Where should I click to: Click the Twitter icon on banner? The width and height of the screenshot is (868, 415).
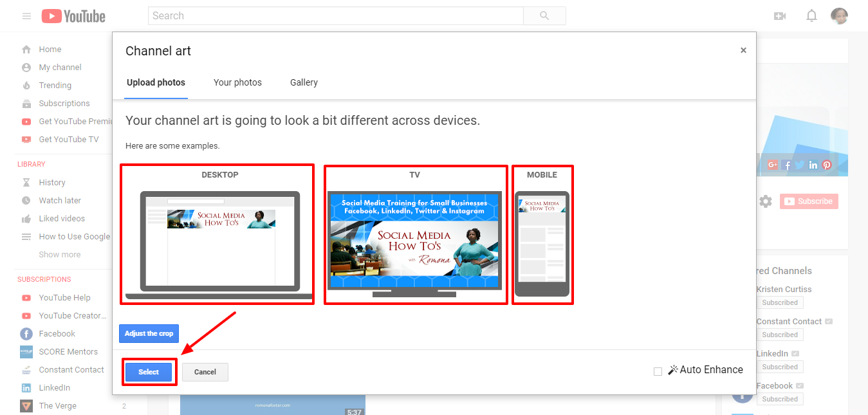click(x=800, y=165)
